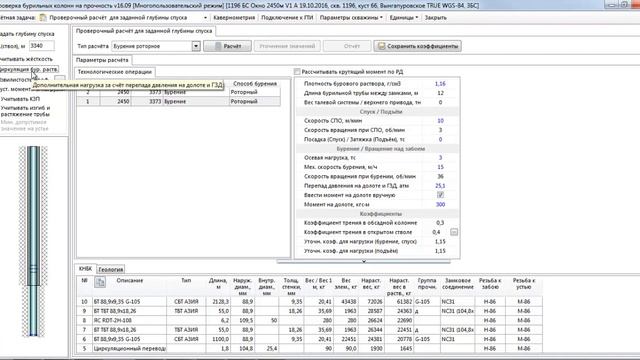Click the small button beside open-hole friction coefficient 0,4
The height and width of the screenshot is (360, 640).
tap(454, 232)
